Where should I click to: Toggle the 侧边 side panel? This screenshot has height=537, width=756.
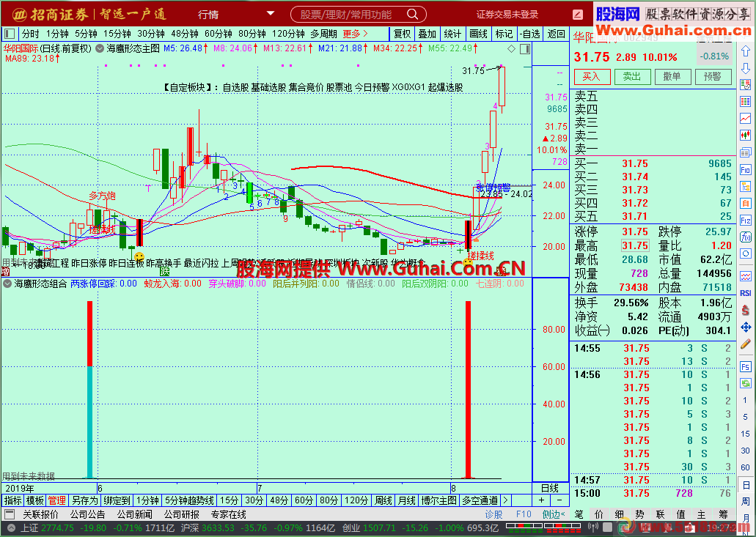554,514
